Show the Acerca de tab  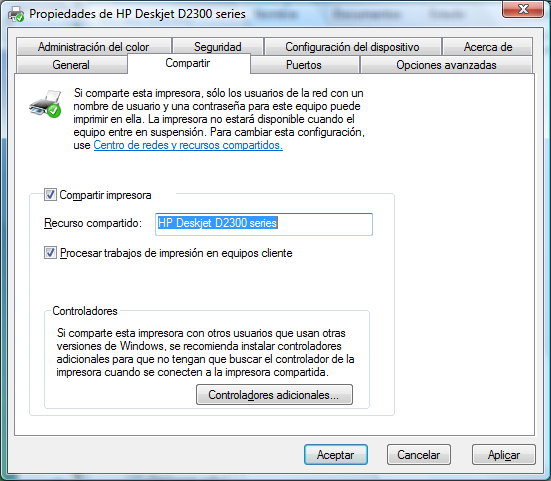pos(488,47)
